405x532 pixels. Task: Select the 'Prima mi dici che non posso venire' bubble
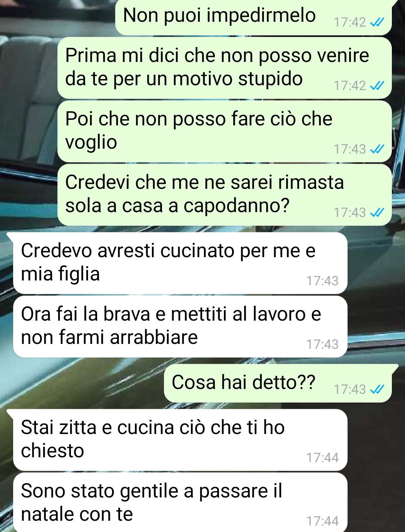click(x=225, y=68)
